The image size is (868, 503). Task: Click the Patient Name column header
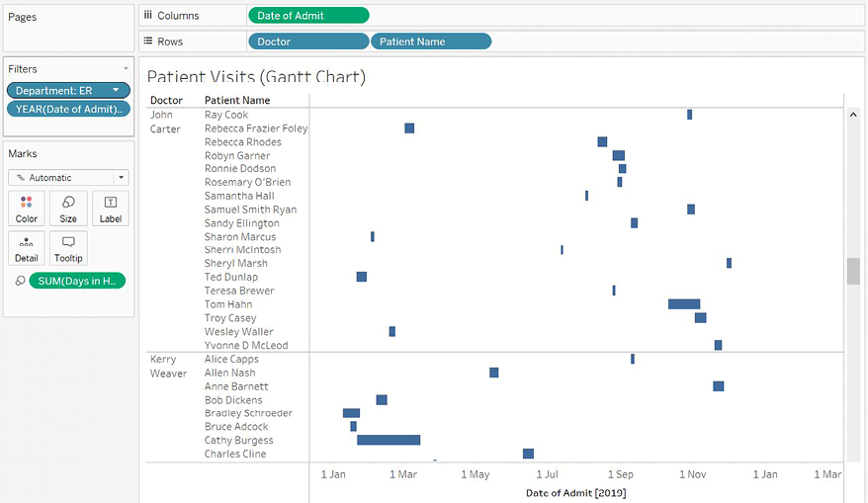[x=237, y=100]
